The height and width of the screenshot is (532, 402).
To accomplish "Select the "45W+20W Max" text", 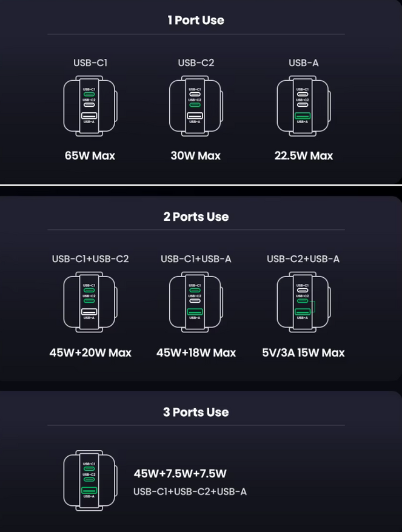I will [90, 352].
